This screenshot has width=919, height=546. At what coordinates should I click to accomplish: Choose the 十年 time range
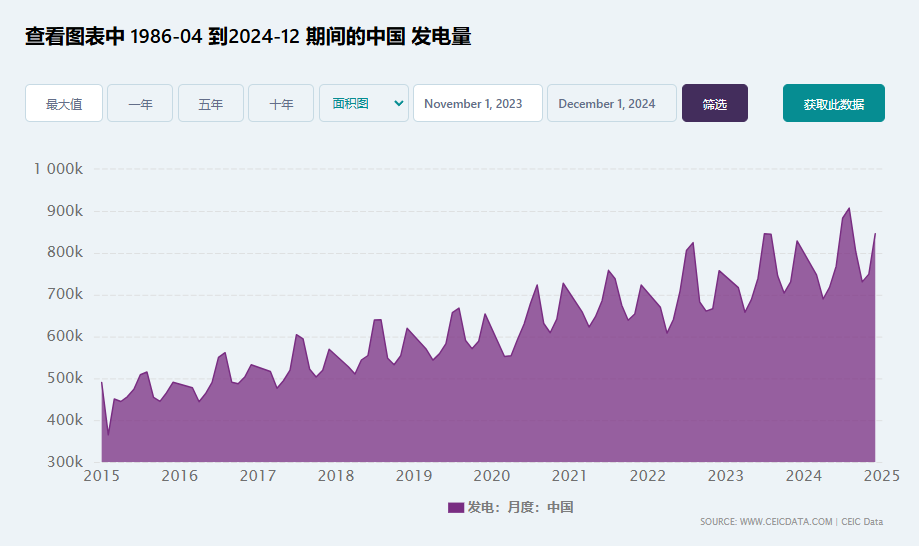pos(281,104)
